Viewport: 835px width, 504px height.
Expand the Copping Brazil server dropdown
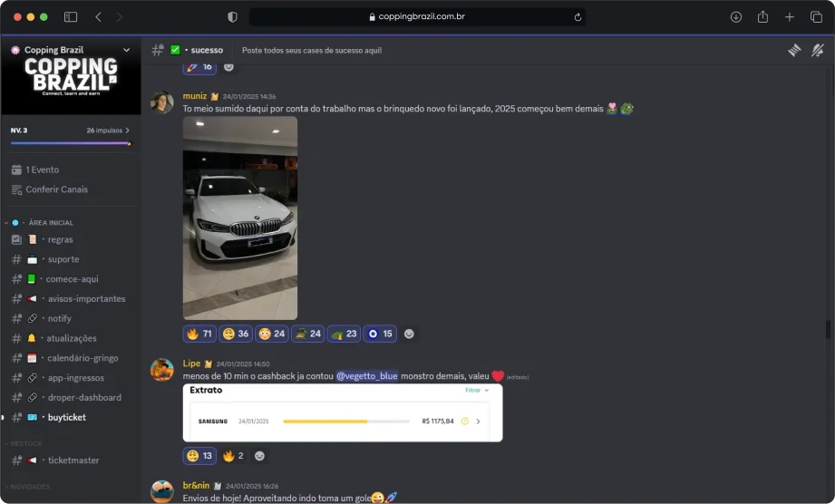coord(126,51)
